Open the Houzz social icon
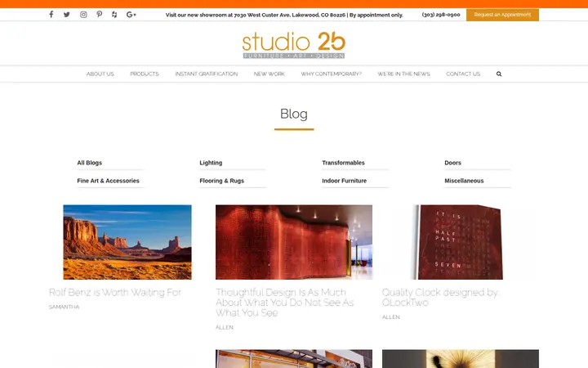Viewport: 588px width, 368px height. pyautogui.click(x=114, y=15)
